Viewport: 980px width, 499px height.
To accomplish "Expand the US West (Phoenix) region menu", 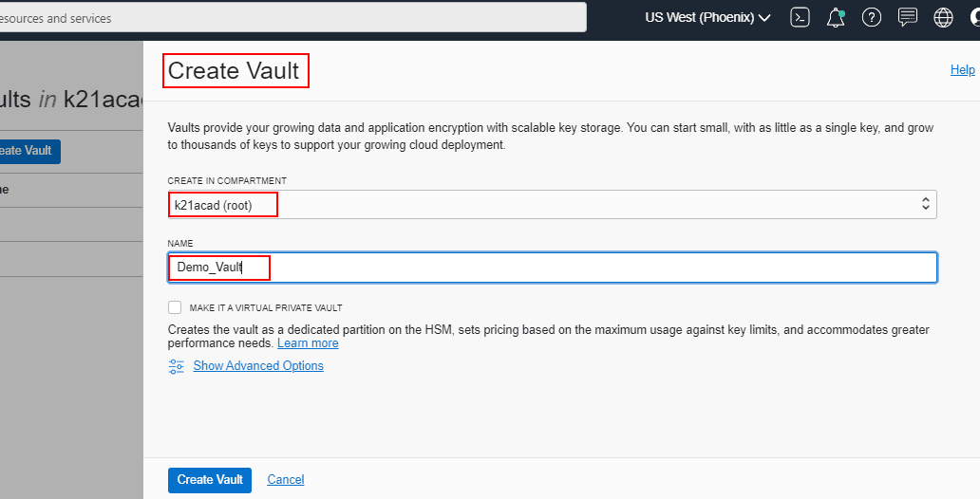I will tap(707, 17).
